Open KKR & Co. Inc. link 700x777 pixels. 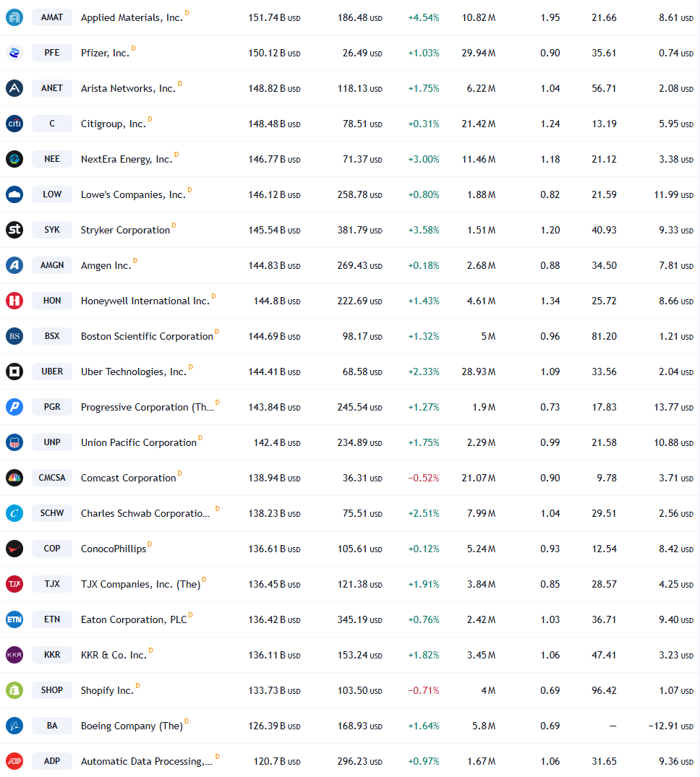pos(114,656)
